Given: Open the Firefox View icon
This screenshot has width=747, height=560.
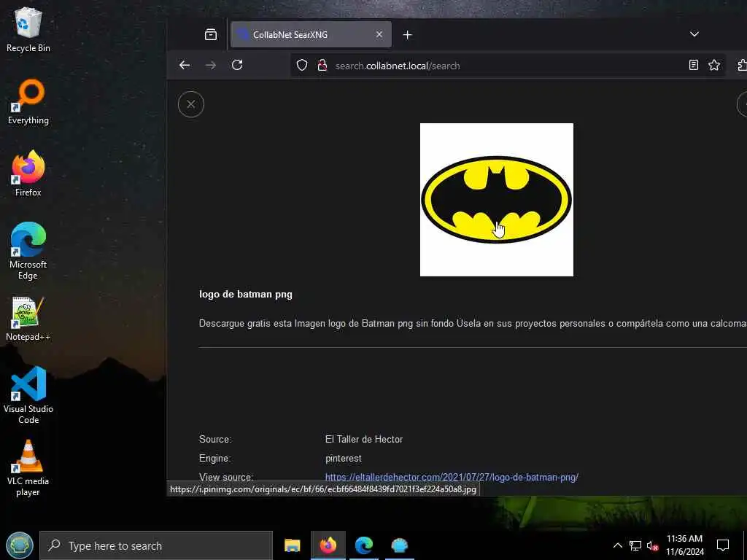Looking at the screenshot, I should click(211, 34).
